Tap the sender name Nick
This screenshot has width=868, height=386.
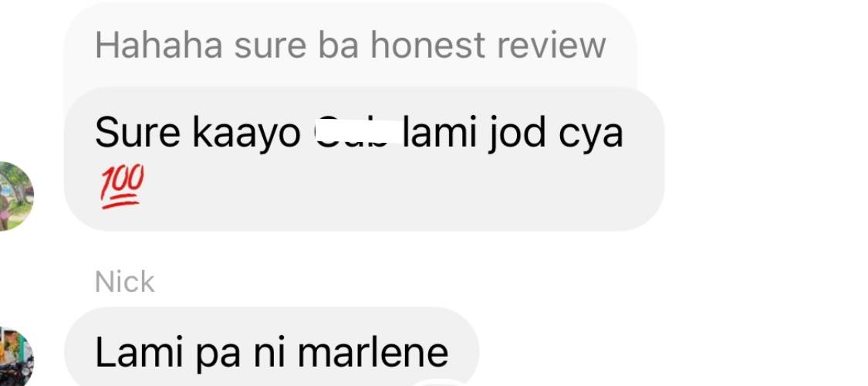point(124,282)
